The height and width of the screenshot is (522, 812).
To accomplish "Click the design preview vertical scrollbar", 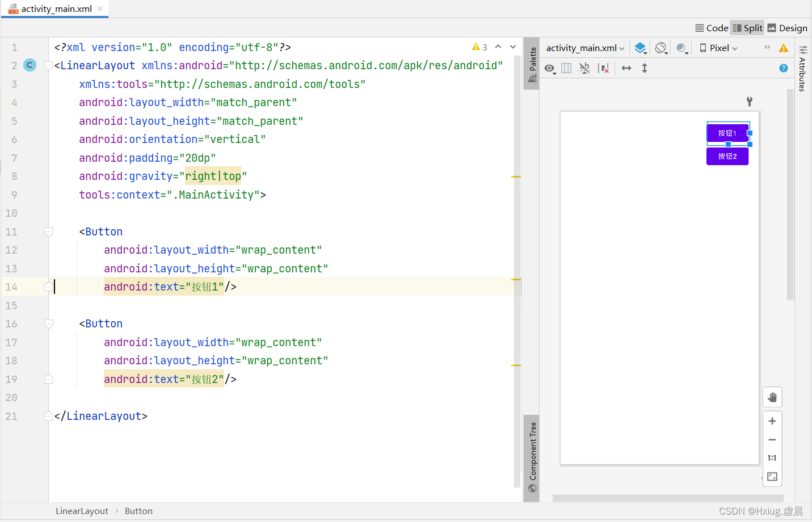I will click(790, 194).
